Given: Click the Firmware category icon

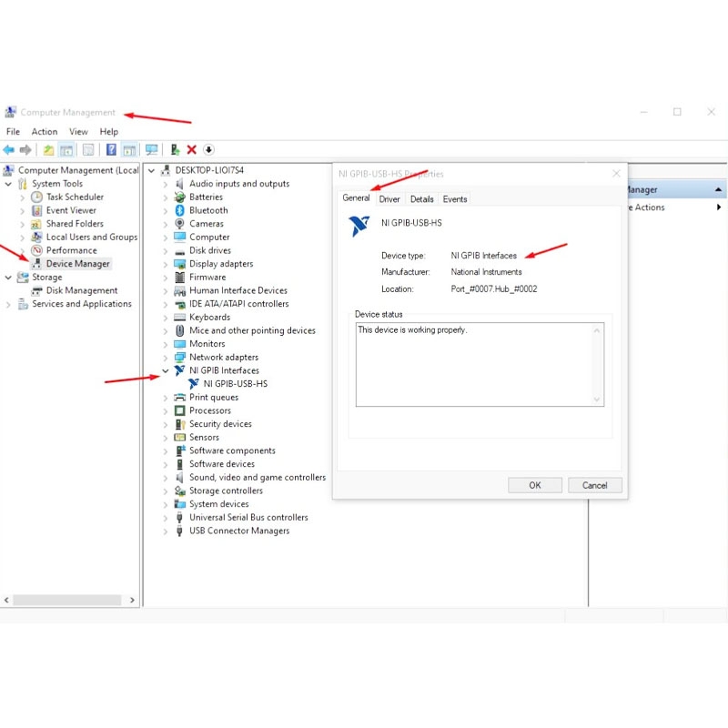Looking at the screenshot, I should click(x=179, y=278).
